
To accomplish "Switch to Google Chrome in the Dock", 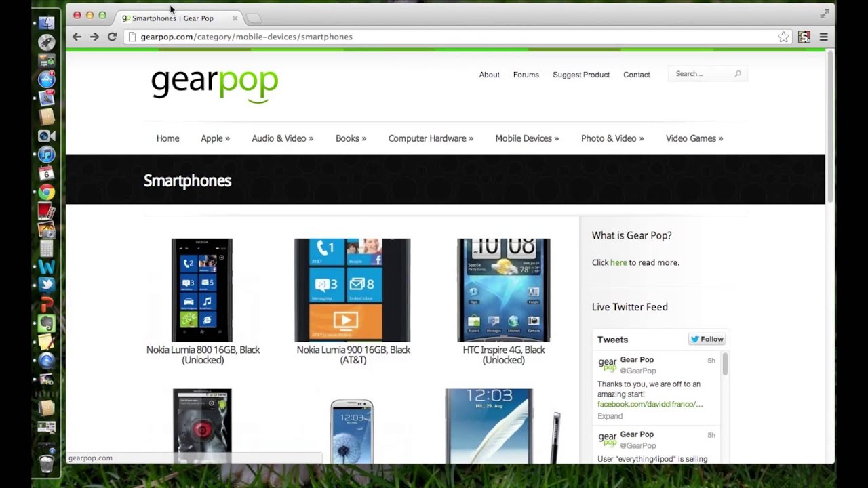I will 46,192.
